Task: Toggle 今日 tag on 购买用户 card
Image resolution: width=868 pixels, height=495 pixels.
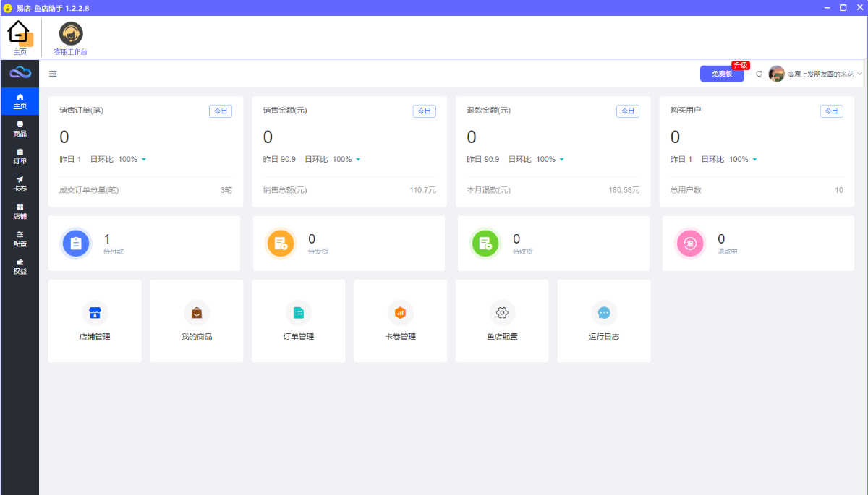Action: pos(831,111)
